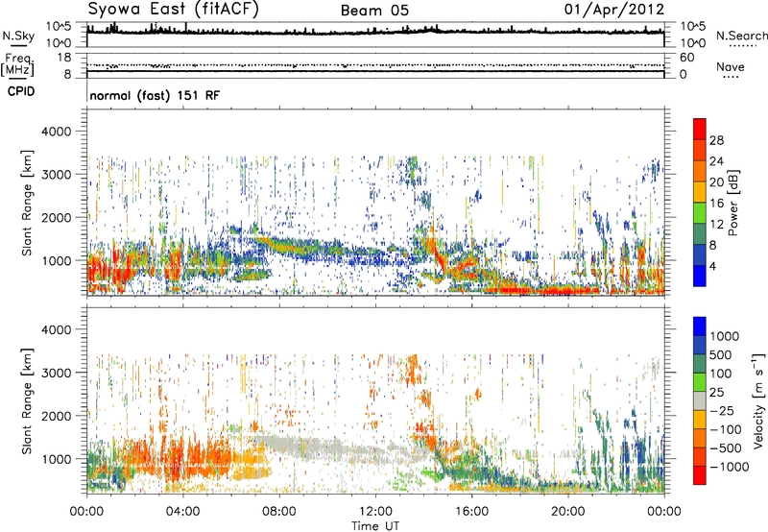Viewport: 768px width, 532px height.
Task: Click the 'Beam 05' label
Action: (374, 11)
